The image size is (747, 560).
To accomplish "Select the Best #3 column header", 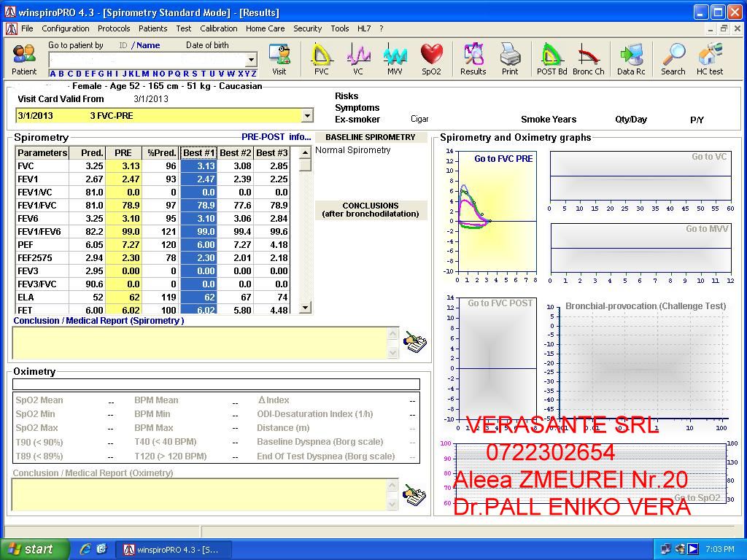I will 271,153.
